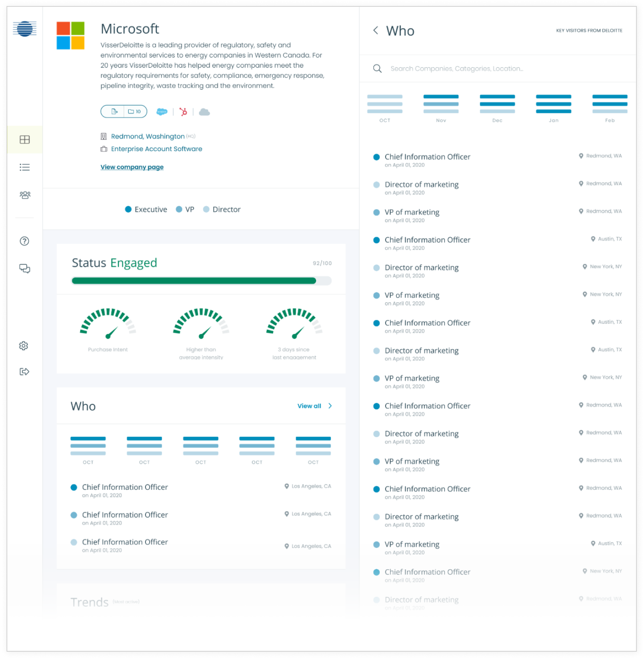
Task: Open the list view sidebar icon
Action: coord(25,167)
